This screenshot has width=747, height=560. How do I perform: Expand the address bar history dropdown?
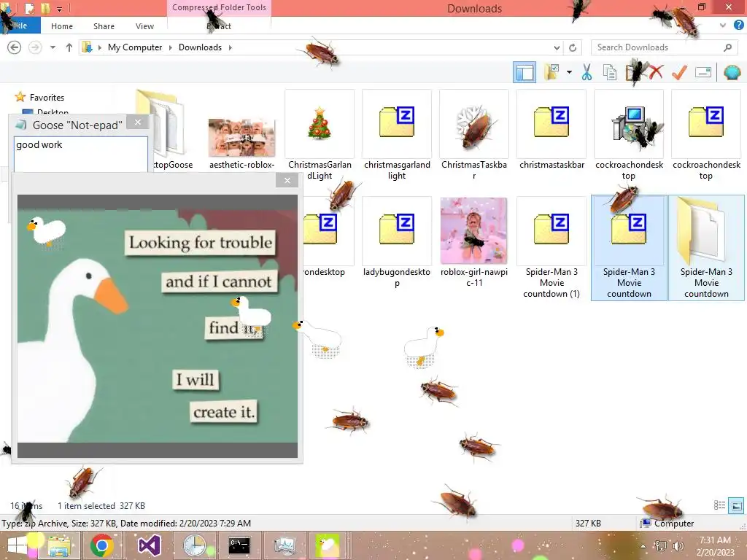[557, 47]
